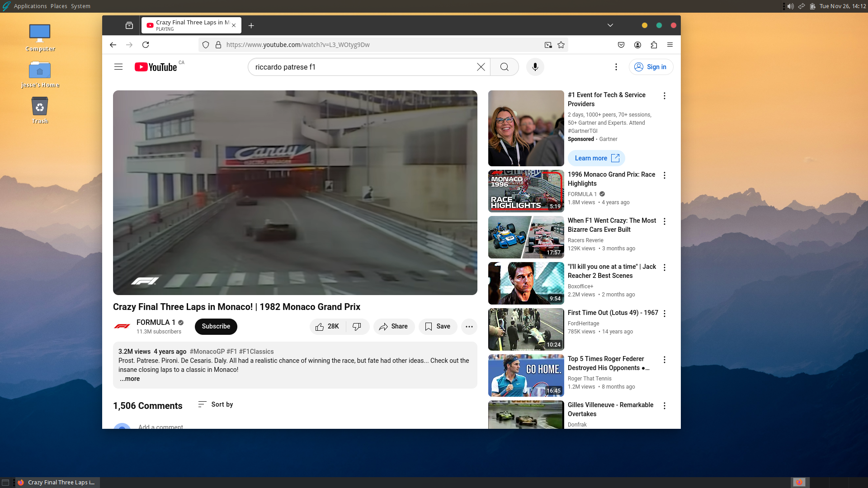Bookmark this page with star icon
The height and width of the screenshot is (488, 868).
(x=561, y=45)
